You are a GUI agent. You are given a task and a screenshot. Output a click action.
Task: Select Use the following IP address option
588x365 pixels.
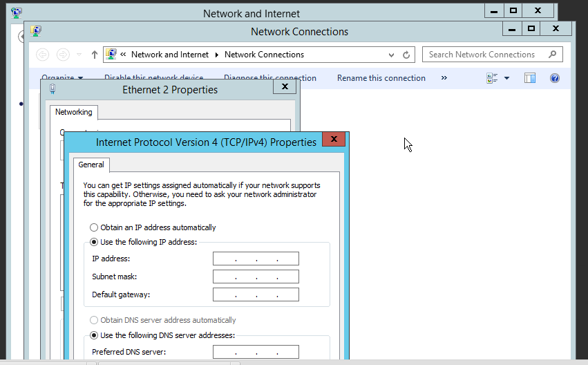coord(143,242)
